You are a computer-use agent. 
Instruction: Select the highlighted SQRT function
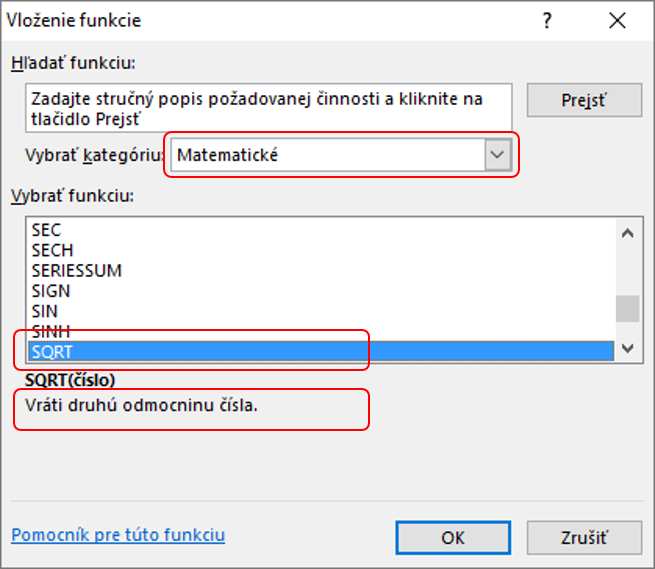tap(321, 351)
